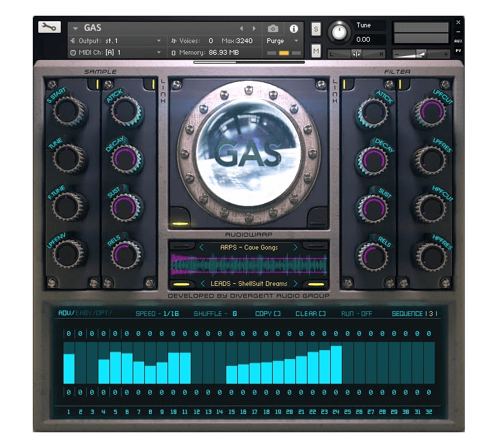Click the HPFRES knob
The width and height of the screenshot is (499, 448).
[431, 256]
